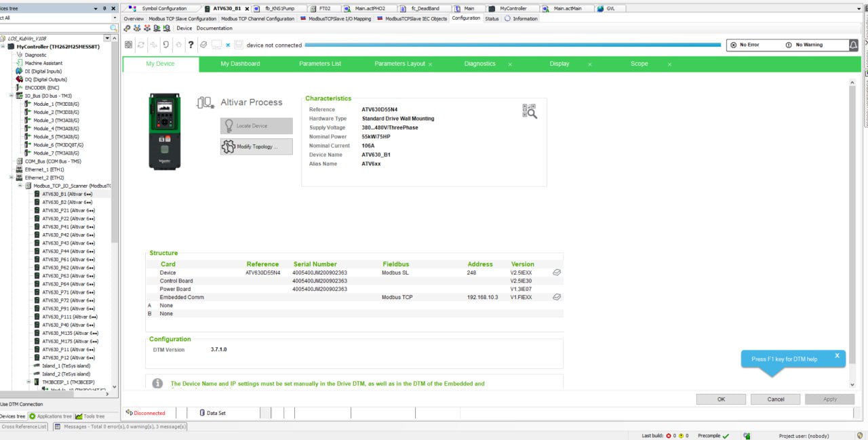Open the DTM help question mark icon
868x440 pixels.
coord(191,45)
